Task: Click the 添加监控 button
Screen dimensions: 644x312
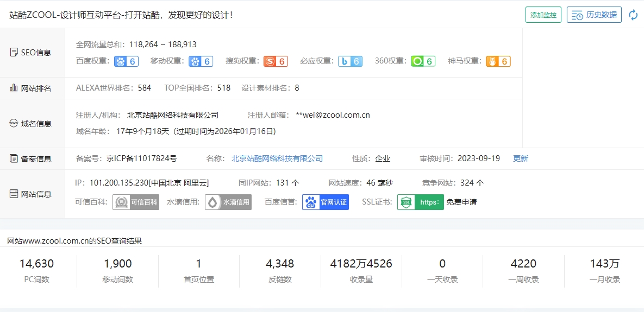Action: [543, 15]
